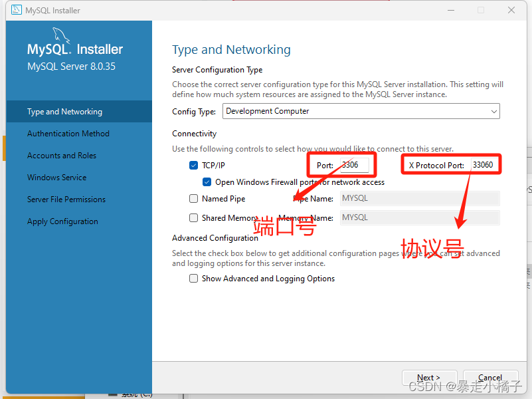Minimize the MySQL Installer window
532x399 pixels.
pyautogui.click(x=451, y=10)
